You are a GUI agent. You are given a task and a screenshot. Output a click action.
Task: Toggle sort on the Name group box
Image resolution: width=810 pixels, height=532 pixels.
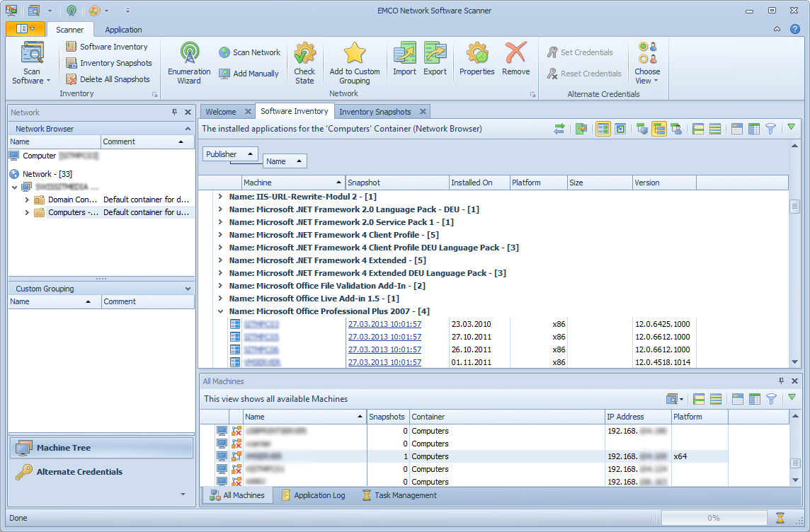click(x=285, y=161)
